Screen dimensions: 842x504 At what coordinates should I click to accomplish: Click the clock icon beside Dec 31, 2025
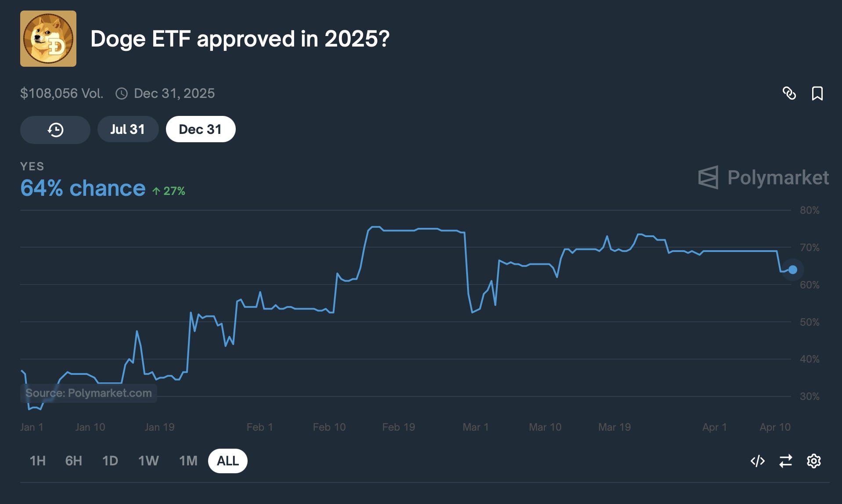122,94
